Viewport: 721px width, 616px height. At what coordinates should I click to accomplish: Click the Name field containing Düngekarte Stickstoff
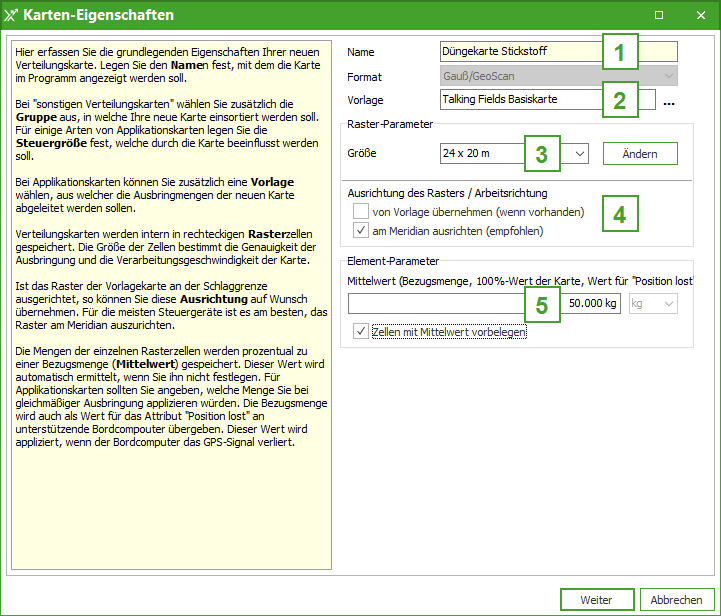(x=520, y=51)
